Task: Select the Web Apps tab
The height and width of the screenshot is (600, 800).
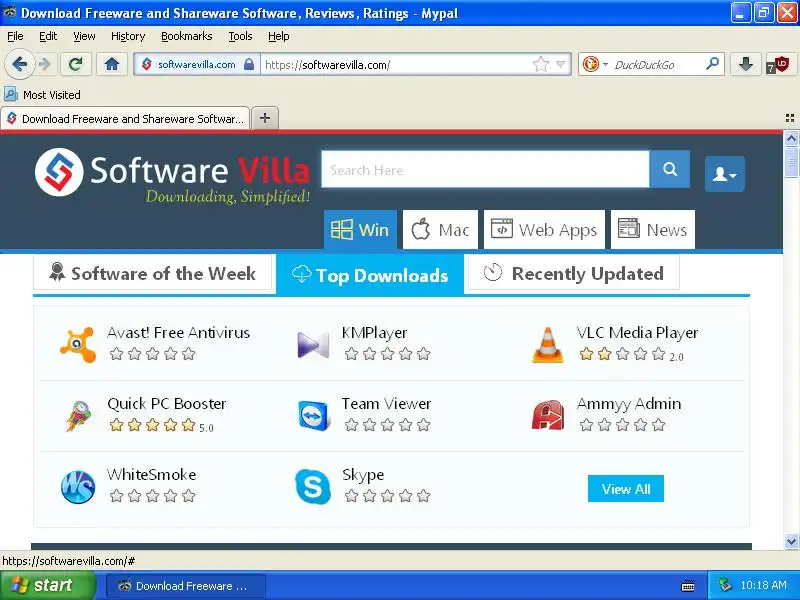Action: pos(544,230)
